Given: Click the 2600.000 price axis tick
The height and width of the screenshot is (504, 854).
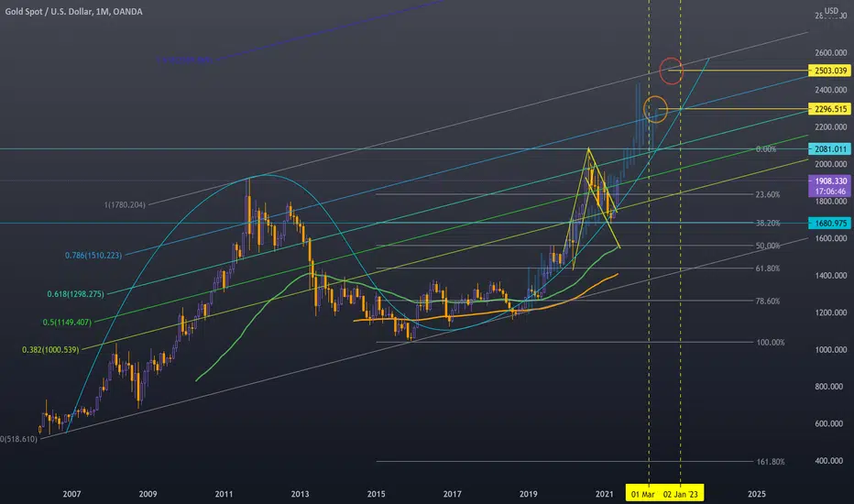Looking at the screenshot, I should pyautogui.click(x=831, y=53).
